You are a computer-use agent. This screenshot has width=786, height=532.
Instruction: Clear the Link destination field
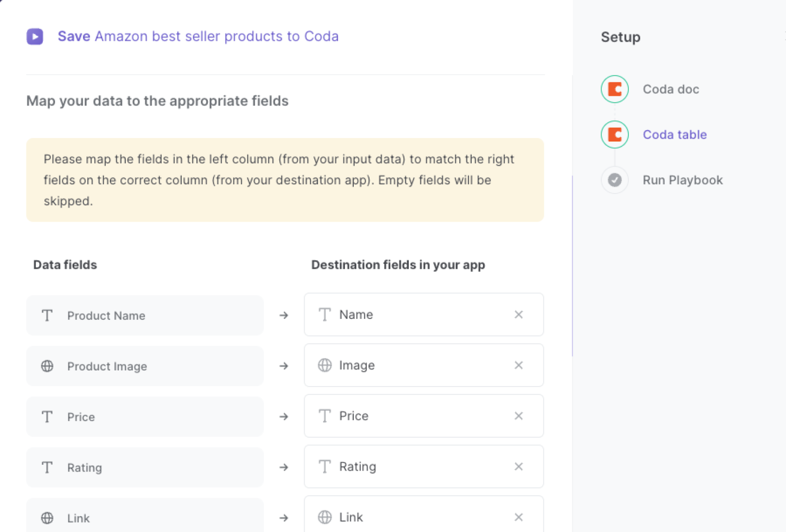(519, 517)
